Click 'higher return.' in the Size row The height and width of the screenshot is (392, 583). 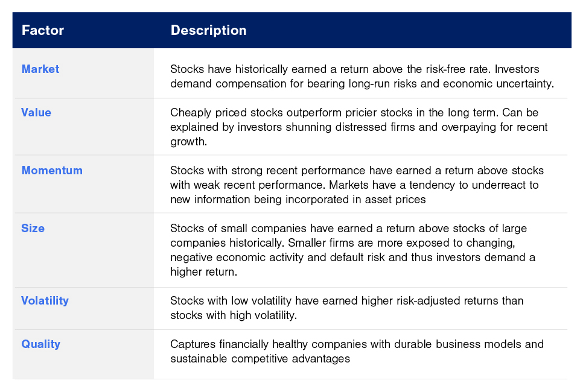[204, 272]
